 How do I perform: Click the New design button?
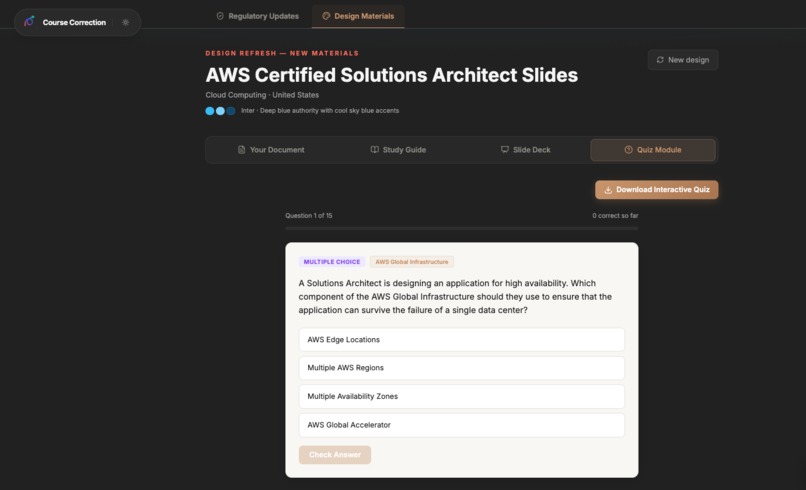tap(682, 60)
